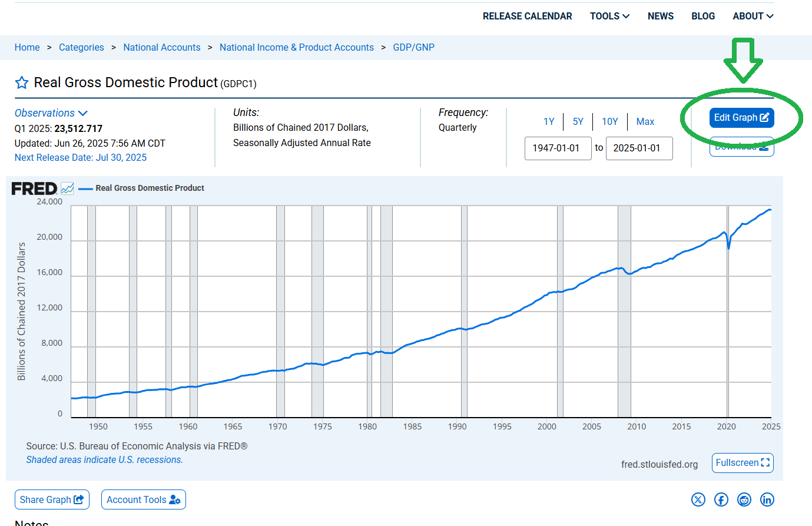Favorite the series using the star icon
Screen dimensions: 812x526
(x=21, y=82)
